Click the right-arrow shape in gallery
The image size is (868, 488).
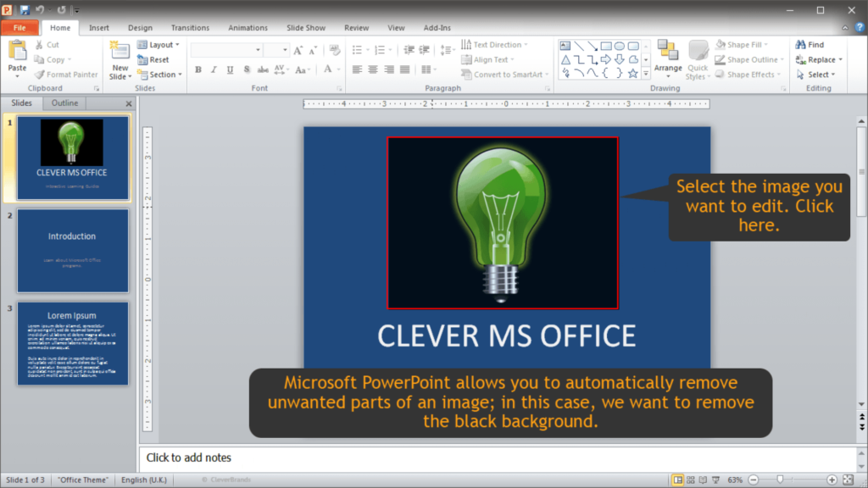[x=606, y=60]
